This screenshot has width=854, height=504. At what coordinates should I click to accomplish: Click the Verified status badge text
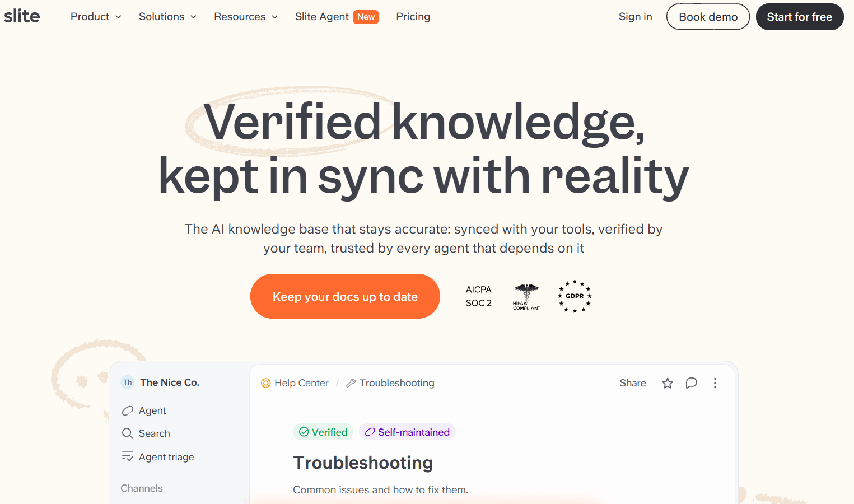[330, 432]
